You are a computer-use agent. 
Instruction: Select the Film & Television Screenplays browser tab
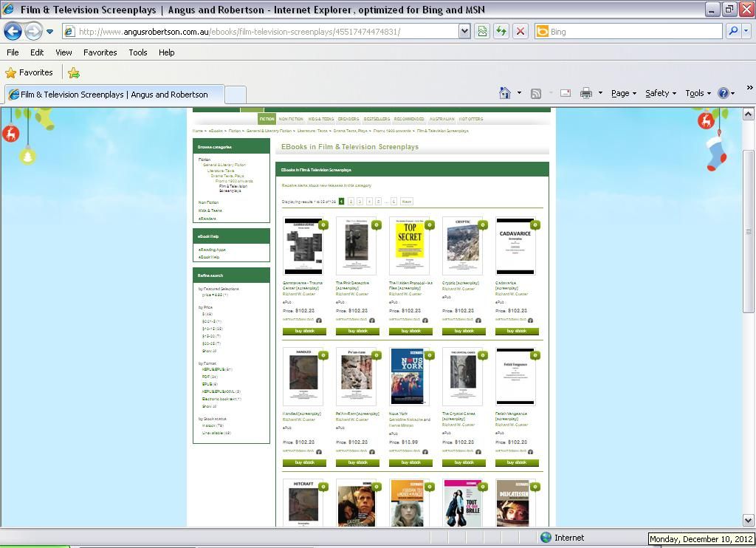[x=114, y=95]
